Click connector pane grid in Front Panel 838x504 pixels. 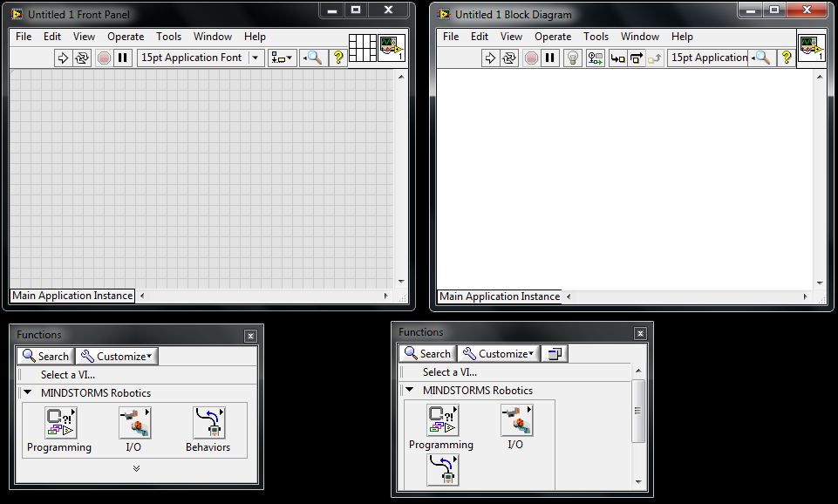[363, 48]
